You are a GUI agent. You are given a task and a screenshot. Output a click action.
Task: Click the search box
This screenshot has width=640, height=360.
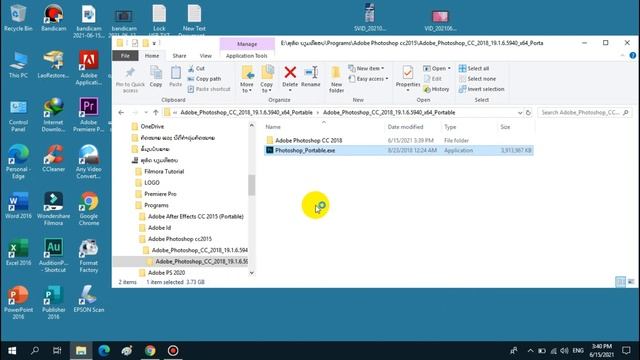pyautogui.click(x=584, y=113)
